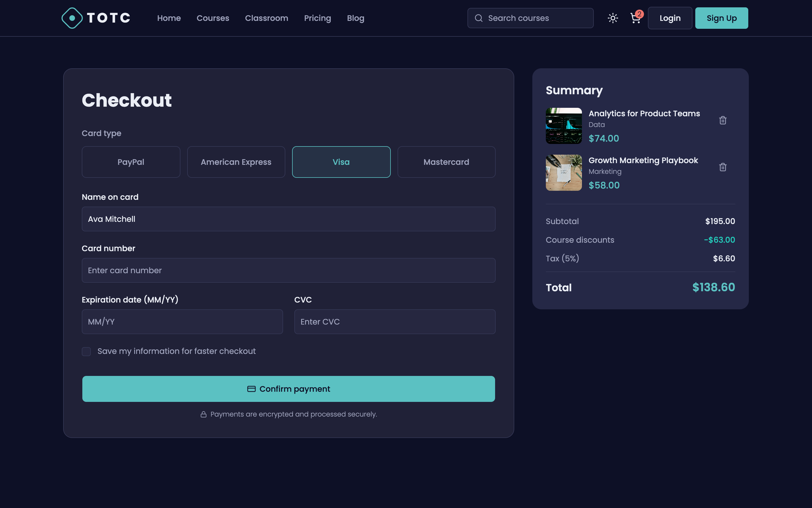The height and width of the screenshot is (508, 812).
Task: Click the Growth Marketing Playbook title
Action: click(x=643, y=160)
